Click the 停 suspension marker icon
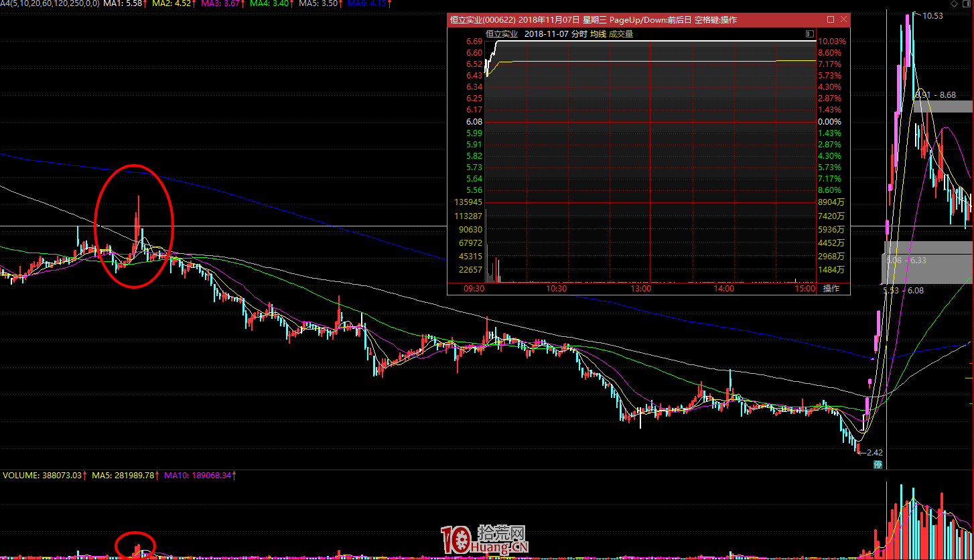974x560 pixels. click(x=878, y=464)
